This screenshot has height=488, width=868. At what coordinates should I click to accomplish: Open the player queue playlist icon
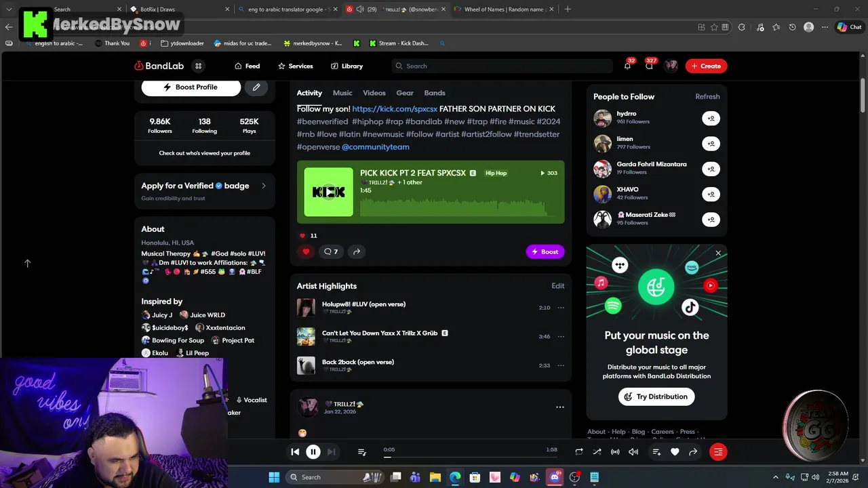(361, 452)
